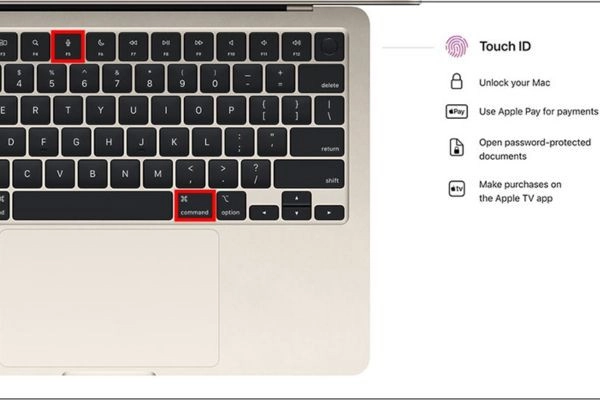Click the Do Not Disturb moon F6 key
600x400 pixels.
101,46
